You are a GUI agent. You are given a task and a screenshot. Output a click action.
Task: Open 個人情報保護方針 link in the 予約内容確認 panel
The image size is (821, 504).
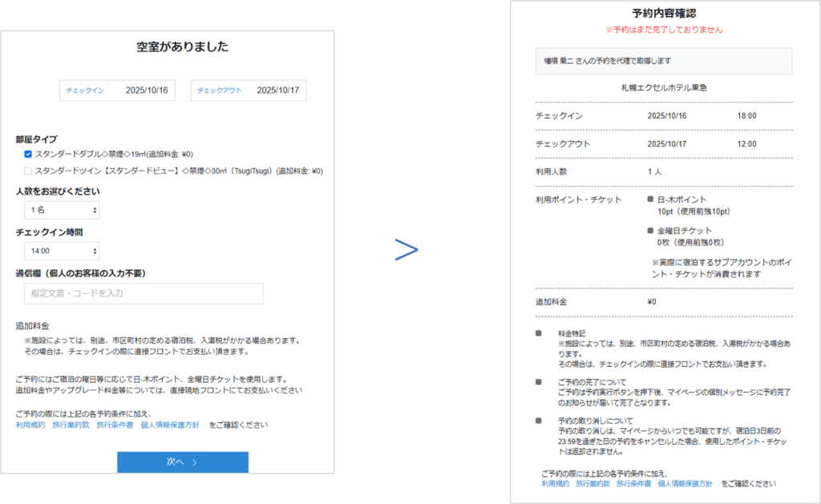pos(685,484)
